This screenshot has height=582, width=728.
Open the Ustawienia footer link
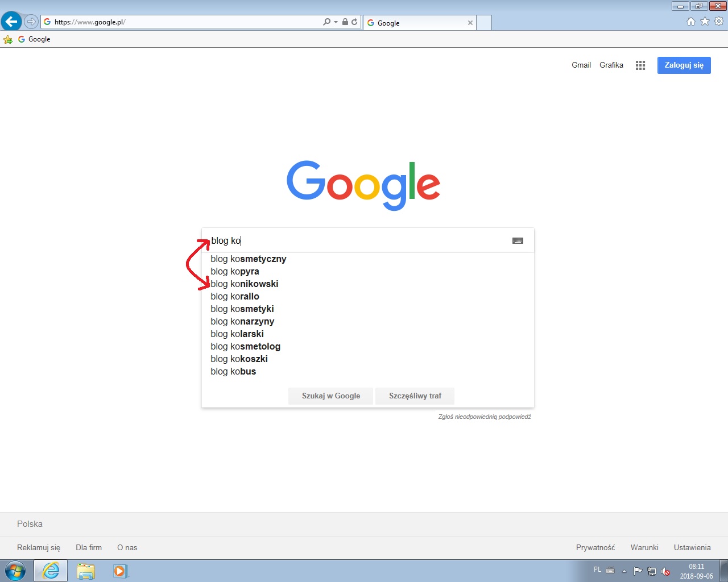pyautogui.click(x=692, y=548)
